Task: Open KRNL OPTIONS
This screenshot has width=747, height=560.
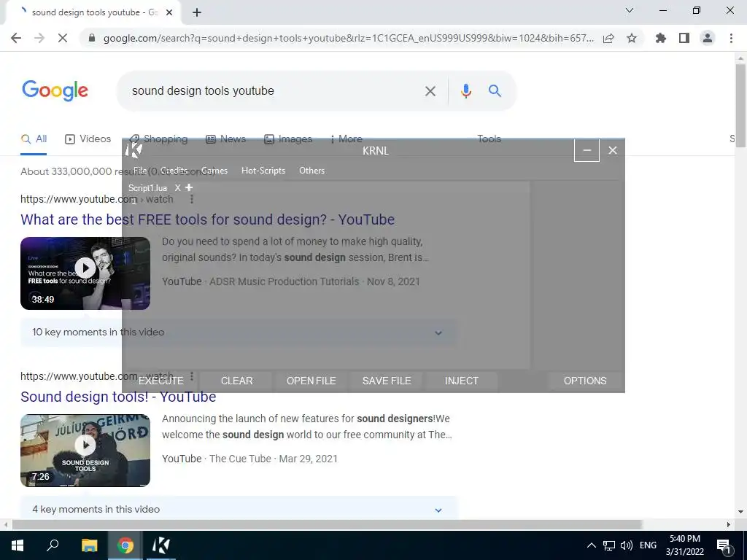Action: 585,381
